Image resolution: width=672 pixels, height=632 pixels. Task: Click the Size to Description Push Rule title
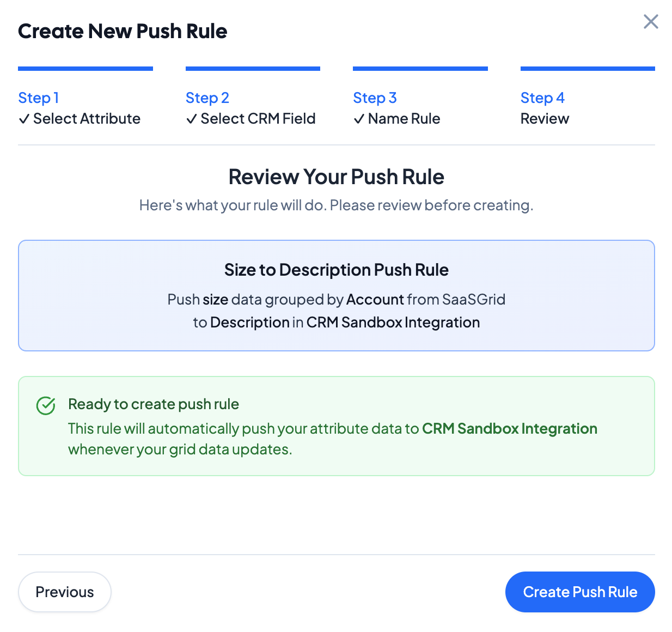337,270
